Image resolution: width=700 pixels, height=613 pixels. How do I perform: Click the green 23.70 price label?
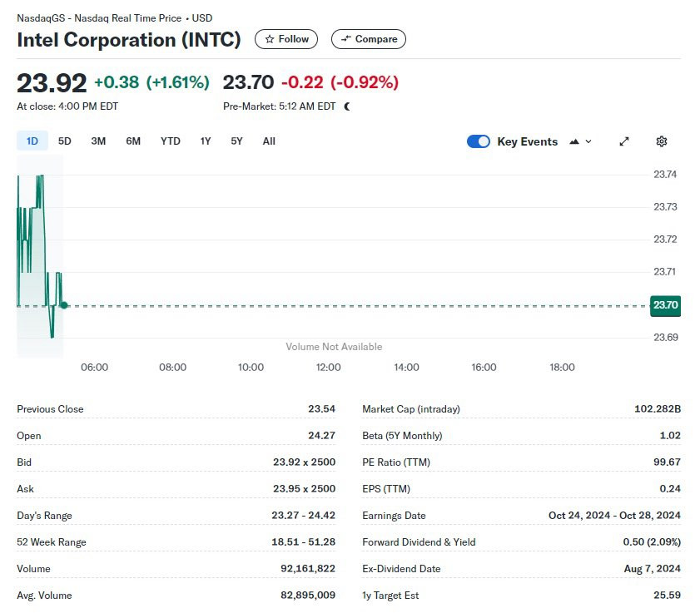pyautogui.click(x=665, y=305)
